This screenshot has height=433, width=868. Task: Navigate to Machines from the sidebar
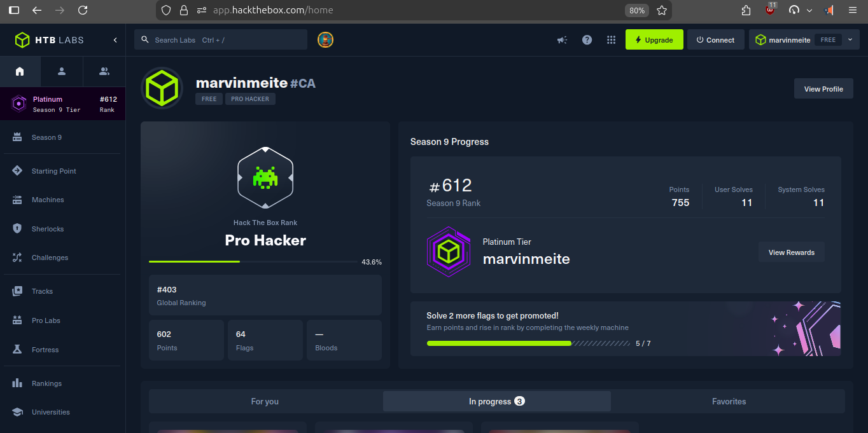(48, 200)
